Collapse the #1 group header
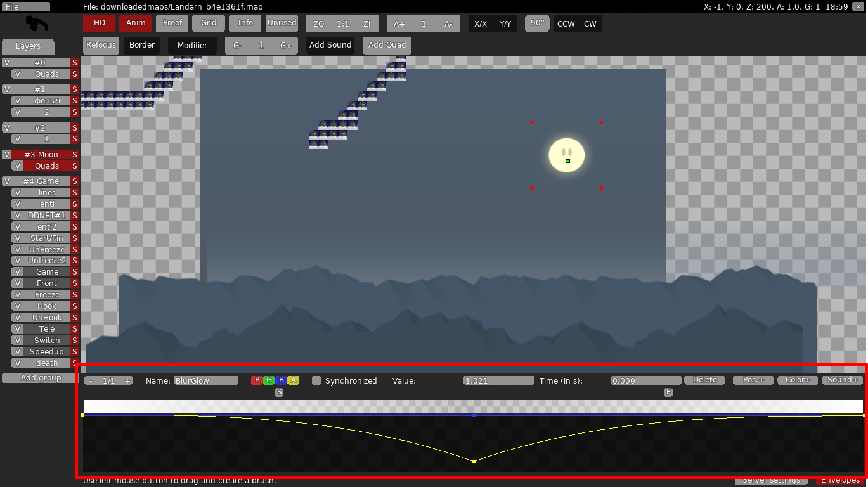 click(x=40, y=89)
